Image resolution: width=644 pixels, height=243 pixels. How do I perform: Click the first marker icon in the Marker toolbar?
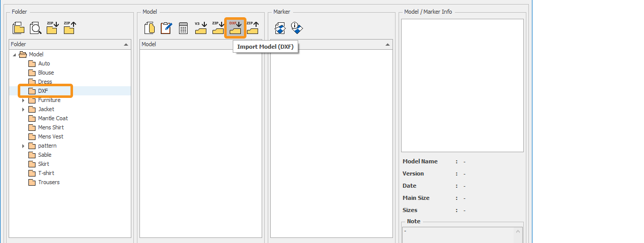tap(280, 28)
